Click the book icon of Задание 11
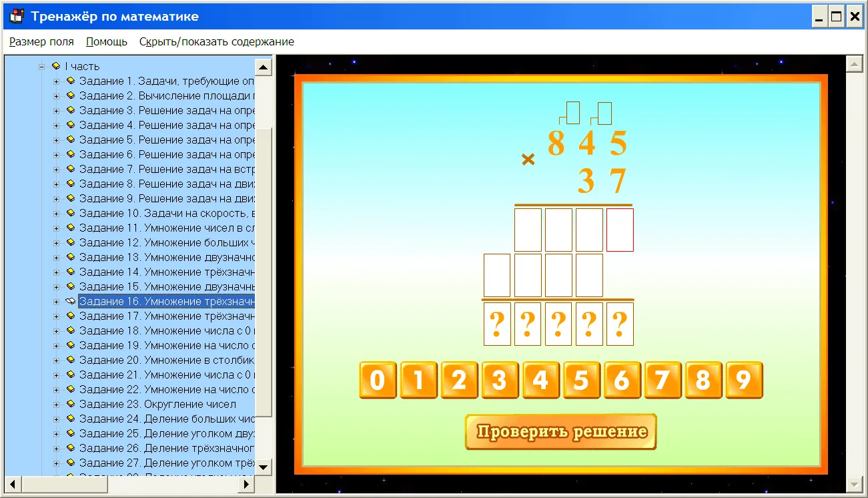 [70, 228]
